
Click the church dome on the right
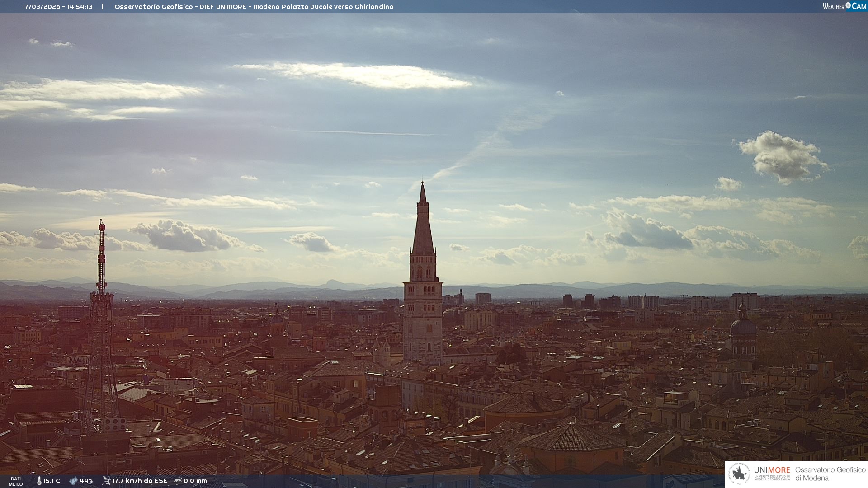[743, 326]
